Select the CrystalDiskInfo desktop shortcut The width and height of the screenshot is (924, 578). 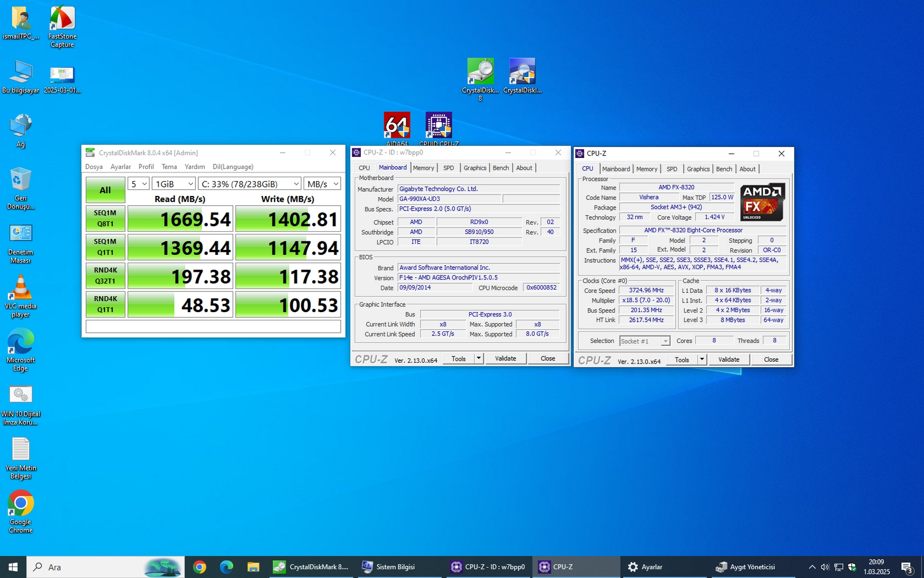pos(523,76)
